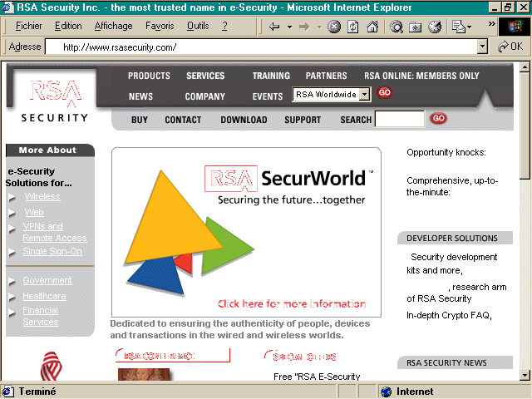Open the Edit icon dropdown arrow
The height and width of the screenshot is (399, 532).
(x=469, y=27)
